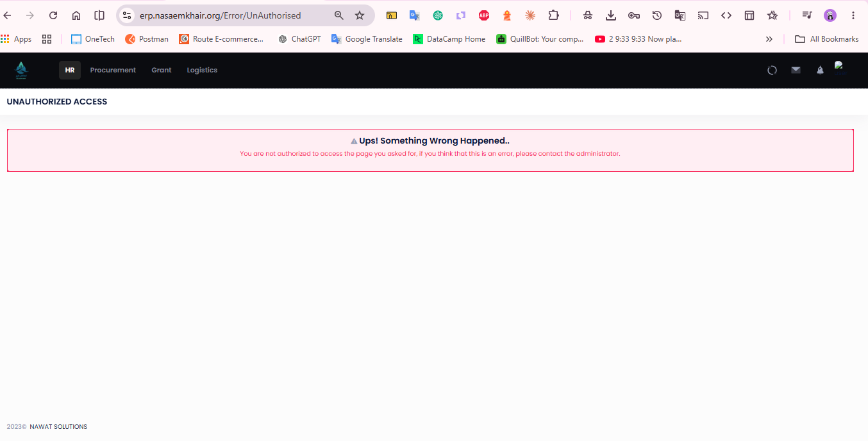The image size is (868, 441).
Task: Bookmark this page with the star
Action: (x=360, y=15)
